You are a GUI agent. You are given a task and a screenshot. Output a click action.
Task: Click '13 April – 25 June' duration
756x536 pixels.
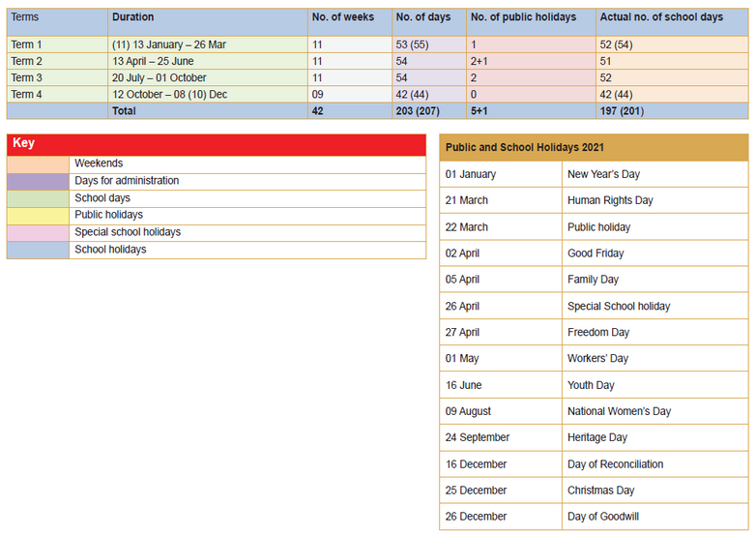pos(153,61)
